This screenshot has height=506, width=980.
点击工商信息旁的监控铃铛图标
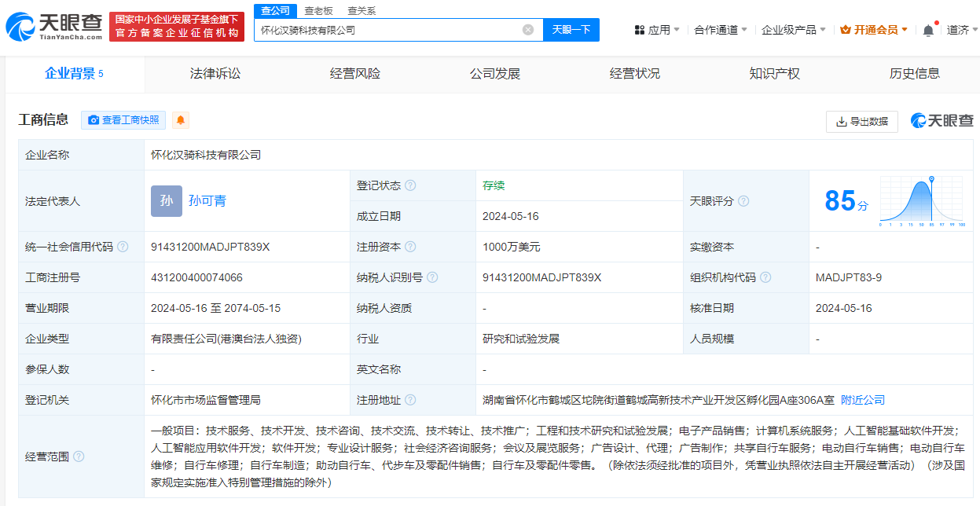(180, 120)
